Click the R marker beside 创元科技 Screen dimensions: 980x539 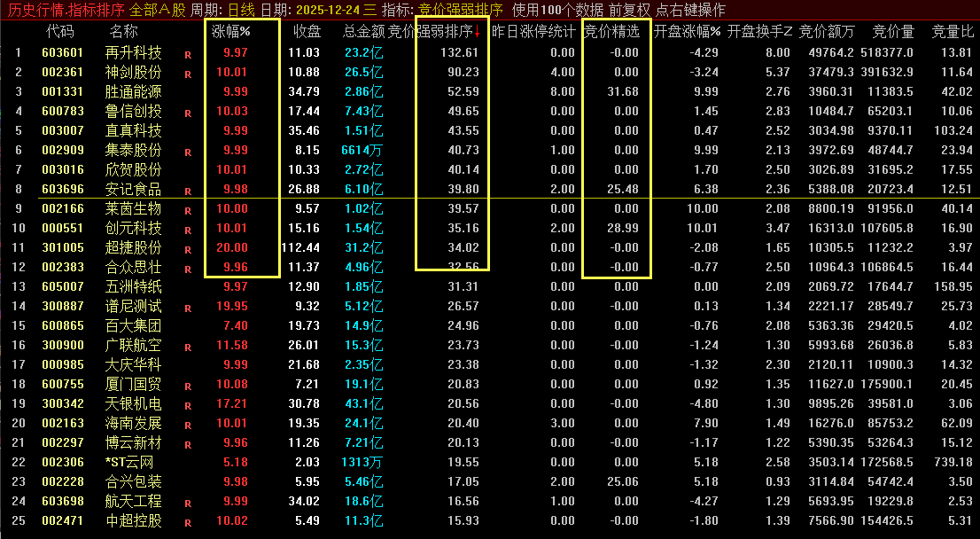coord(188,230)
